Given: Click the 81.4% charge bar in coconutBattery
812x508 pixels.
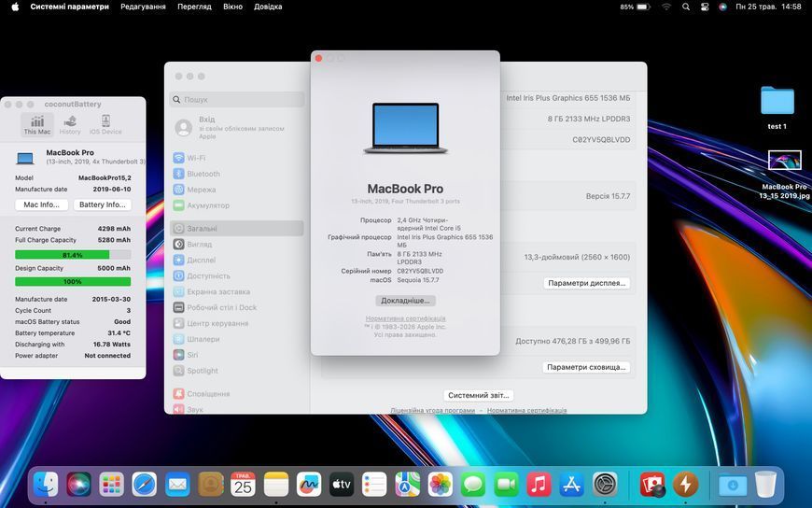Looking at the screenshot, I should pos(73,255).
